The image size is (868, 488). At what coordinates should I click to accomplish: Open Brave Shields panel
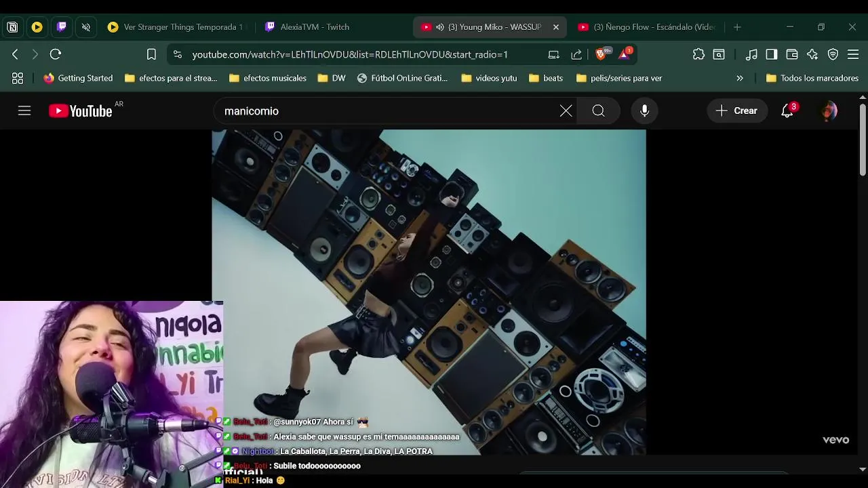[x=601, y=54]
